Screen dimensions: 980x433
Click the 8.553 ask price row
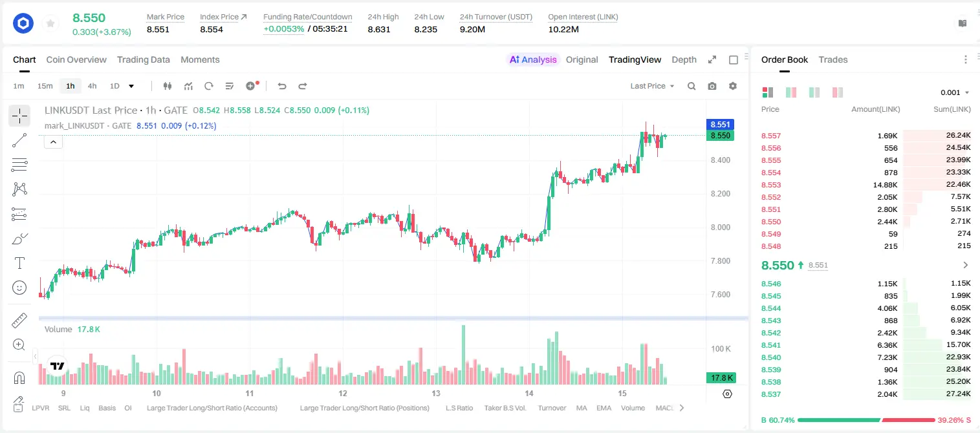coord(866,185)
